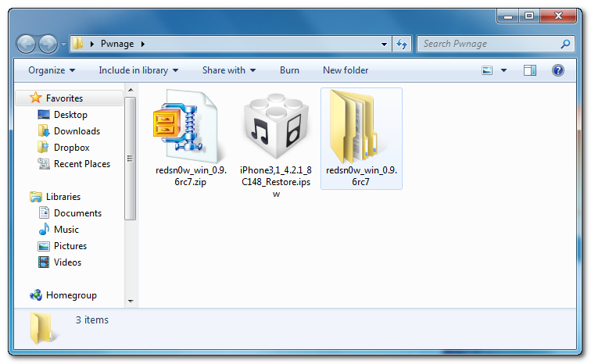Click the redsn0w_win_0.9.6rc7 folder name
591x364 pixels.
pyautogui.click(x=361, y=176)
